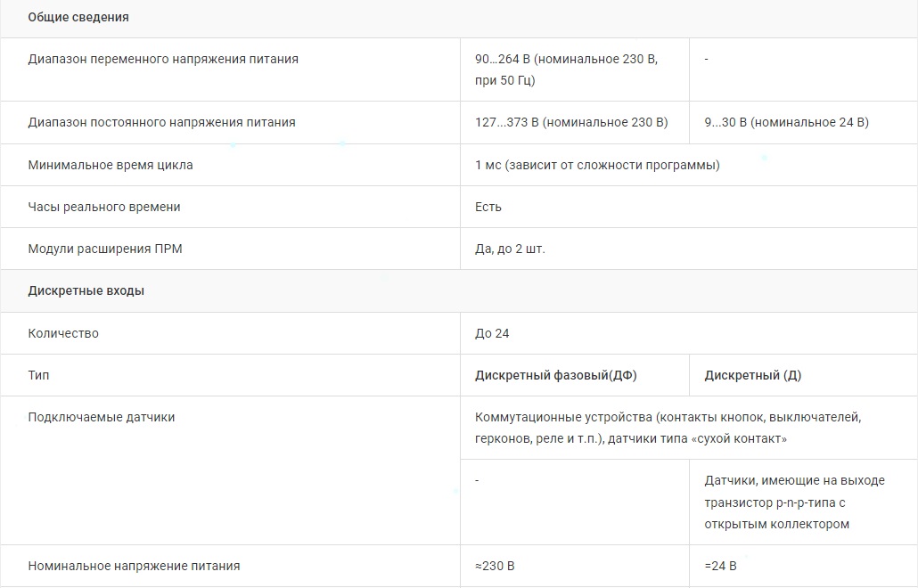Screen dimensions: 918x588
Task: Click the "До 24" quantity value
Action: (x=492, y=333)
